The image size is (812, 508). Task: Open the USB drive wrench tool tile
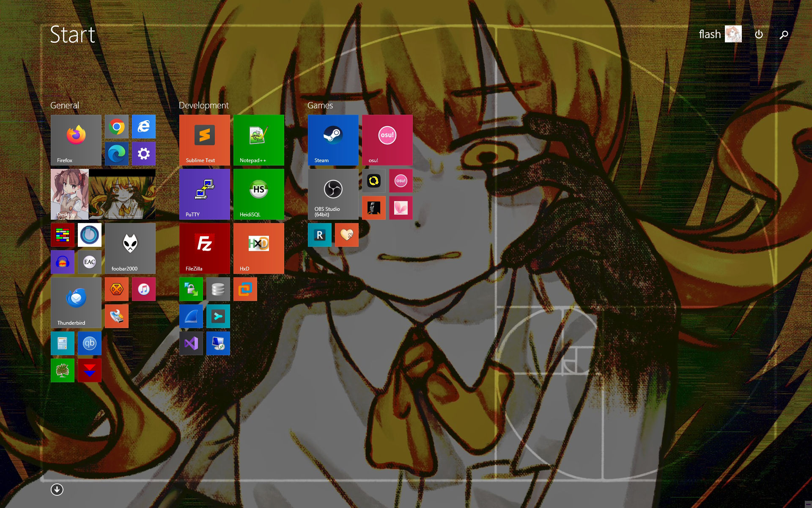[117, 316]
